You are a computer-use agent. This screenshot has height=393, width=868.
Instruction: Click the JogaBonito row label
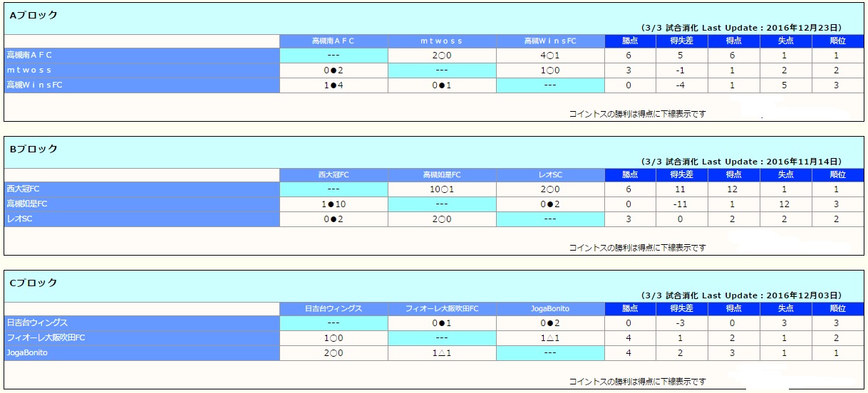pyautogui.click(x=142, y=353)
